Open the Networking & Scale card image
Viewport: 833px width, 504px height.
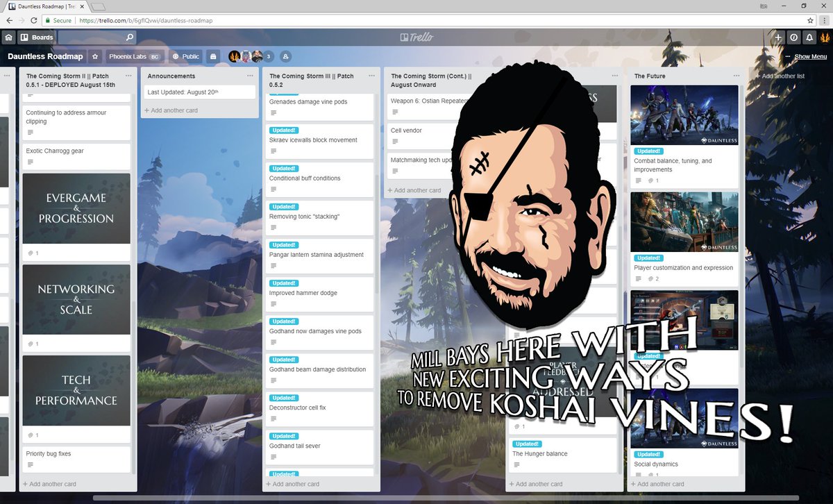pos(76,299)
